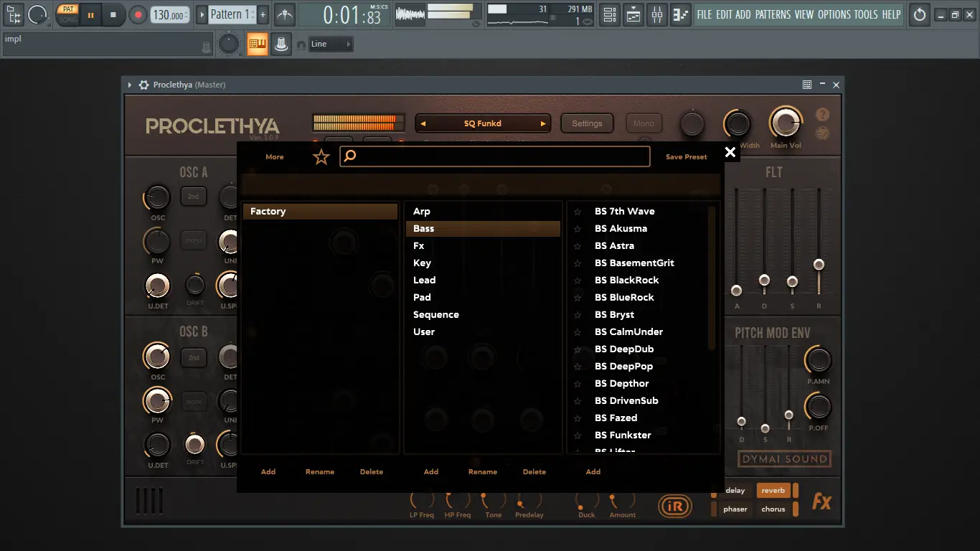This screenshot has height=551, width=980.
Task: Open Proclethya plugin gear options icon
Action: (x=143, y=85)
